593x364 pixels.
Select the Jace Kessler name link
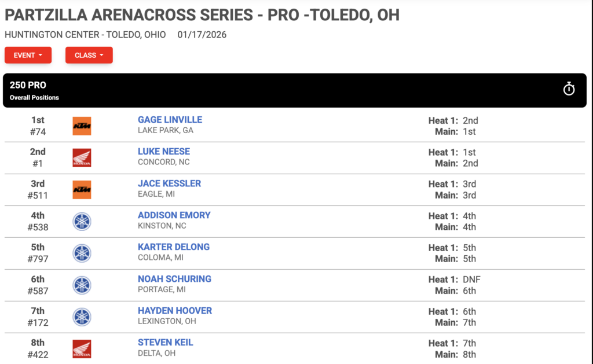pyautogui.click(x=170, y=183)
